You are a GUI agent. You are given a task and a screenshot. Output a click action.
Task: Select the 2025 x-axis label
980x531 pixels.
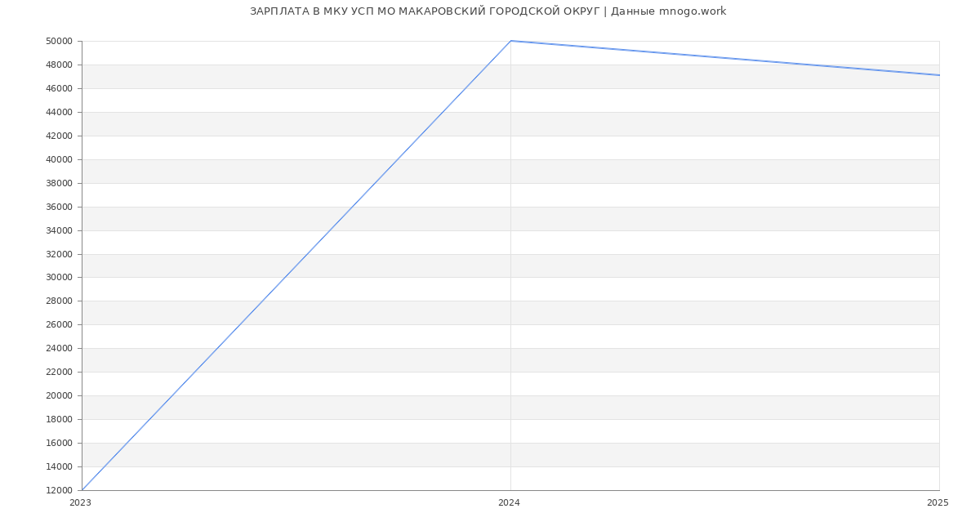(938, 503)
